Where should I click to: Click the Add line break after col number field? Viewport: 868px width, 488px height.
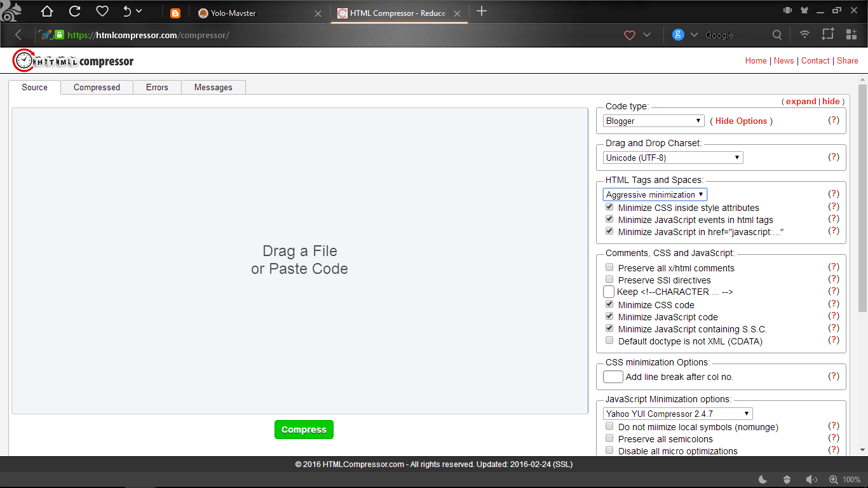click(613, 376)
